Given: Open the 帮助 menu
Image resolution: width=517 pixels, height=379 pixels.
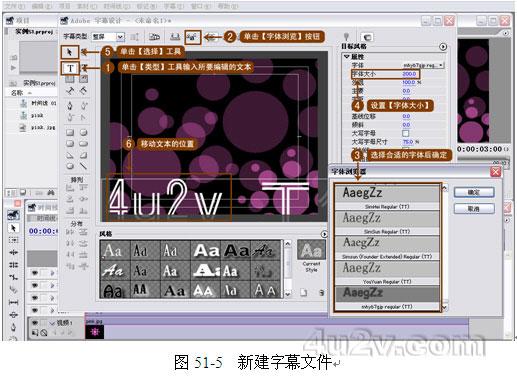Looking at the screenshot, I should [228, 6].
